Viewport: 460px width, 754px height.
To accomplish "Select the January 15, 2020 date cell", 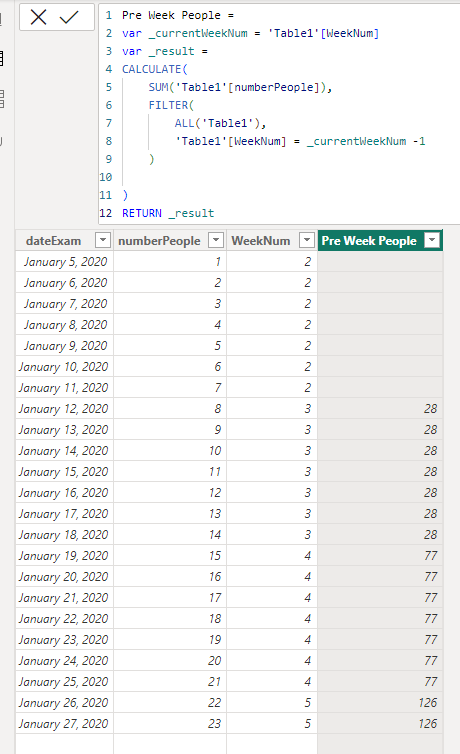I will click(65, 472).
